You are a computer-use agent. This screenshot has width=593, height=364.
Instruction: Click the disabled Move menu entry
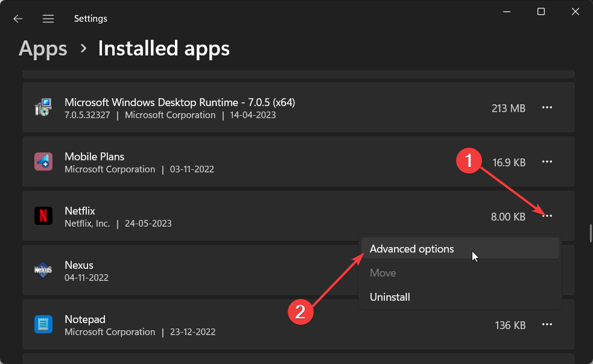[x=460, y=273]
